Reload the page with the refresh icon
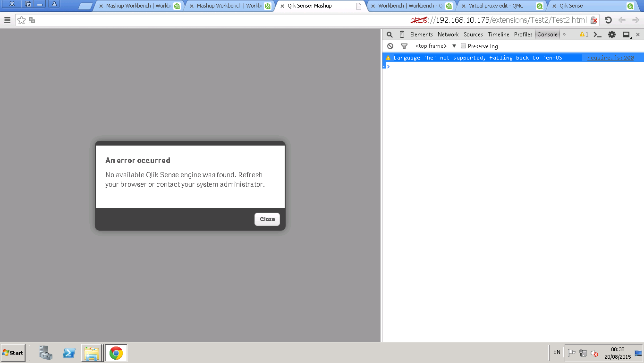Image resolution: width=644 pixels, height=363 pixels. 608,20
